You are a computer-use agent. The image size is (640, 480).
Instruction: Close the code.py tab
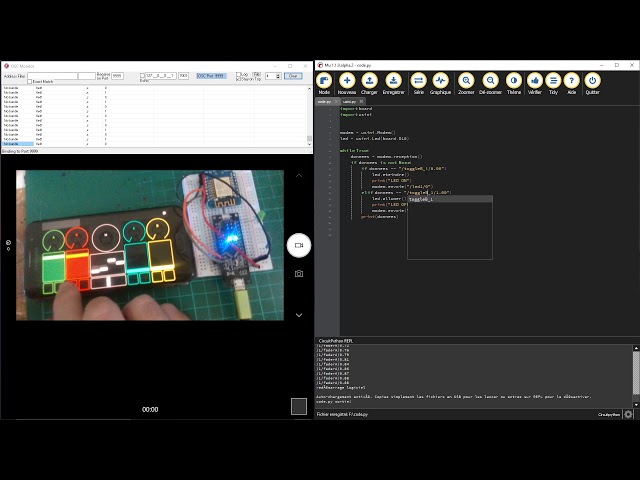[x=336, y=101]
